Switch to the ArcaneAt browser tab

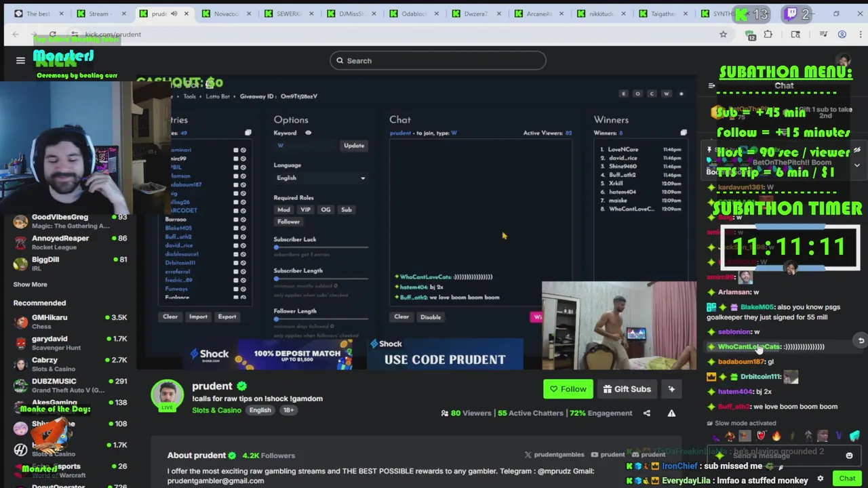[x=539, y=14]
